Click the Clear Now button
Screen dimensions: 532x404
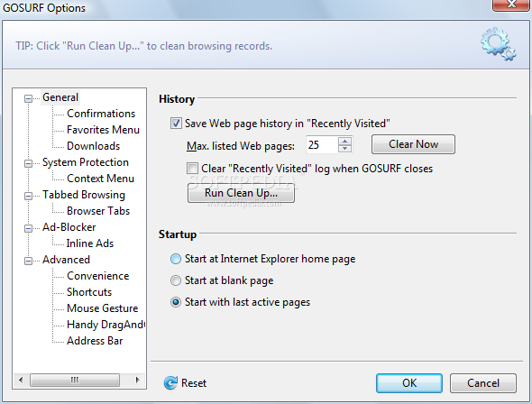point(413,144)
